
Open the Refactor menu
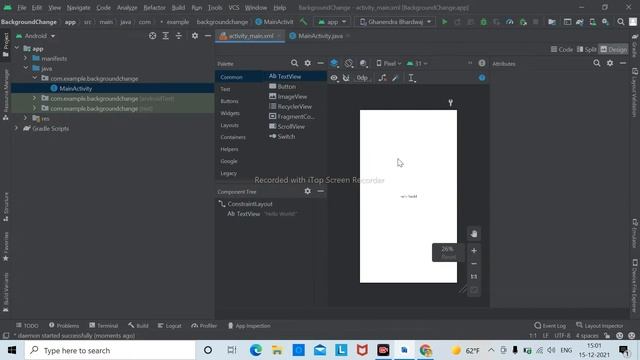[x=155, y=8]
